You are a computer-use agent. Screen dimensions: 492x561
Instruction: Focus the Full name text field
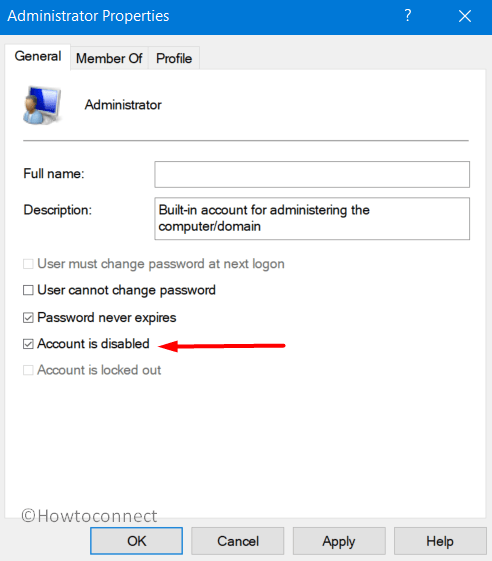pyautogui.click(x=312, y=174)
